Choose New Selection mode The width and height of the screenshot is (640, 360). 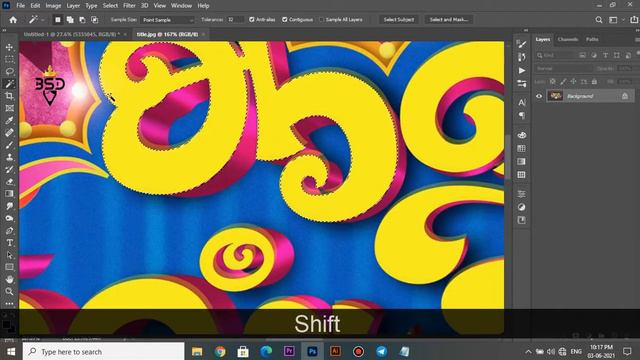click(58, 20)
